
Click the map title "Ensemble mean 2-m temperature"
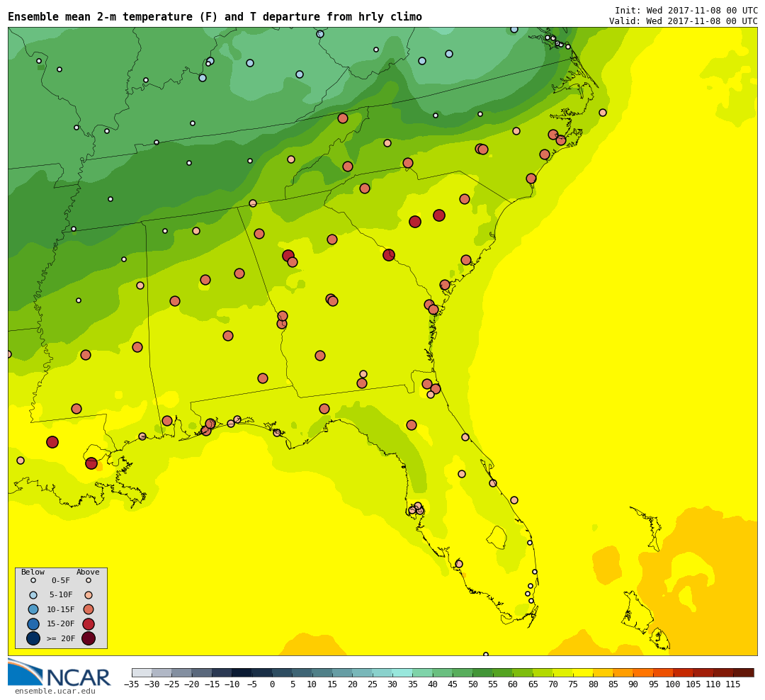[101, 17]
